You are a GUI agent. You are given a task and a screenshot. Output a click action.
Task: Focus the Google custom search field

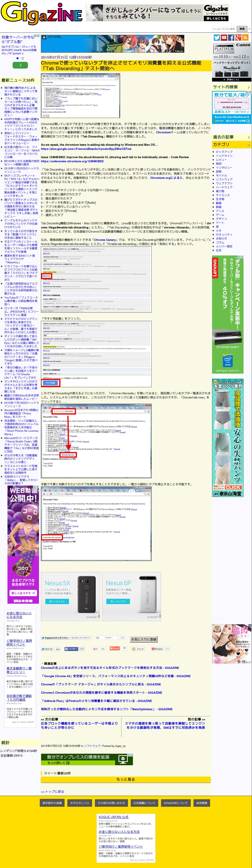(x=224, y=29)
